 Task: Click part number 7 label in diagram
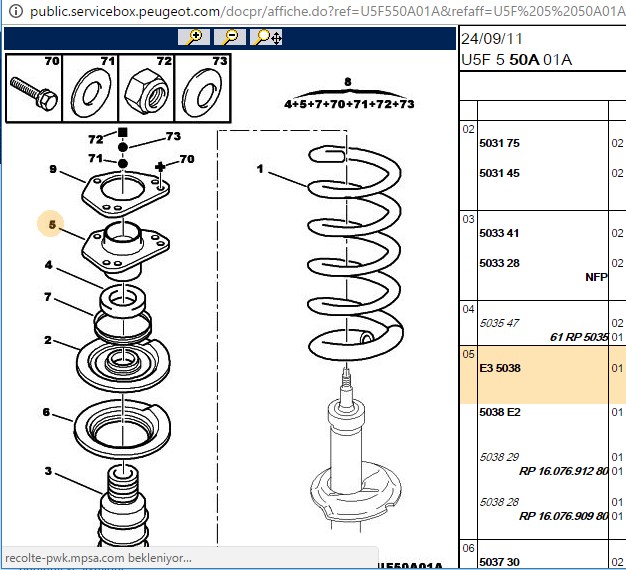[48, 297]
